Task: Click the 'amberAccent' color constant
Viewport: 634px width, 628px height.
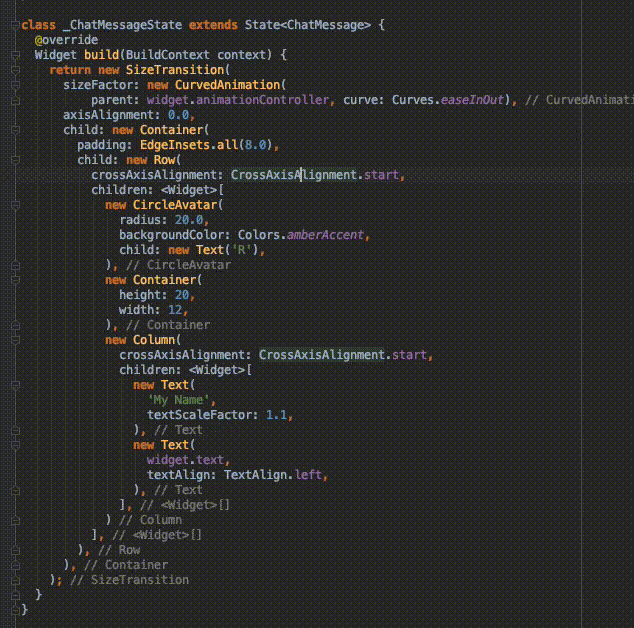Action: coord(325,235)
